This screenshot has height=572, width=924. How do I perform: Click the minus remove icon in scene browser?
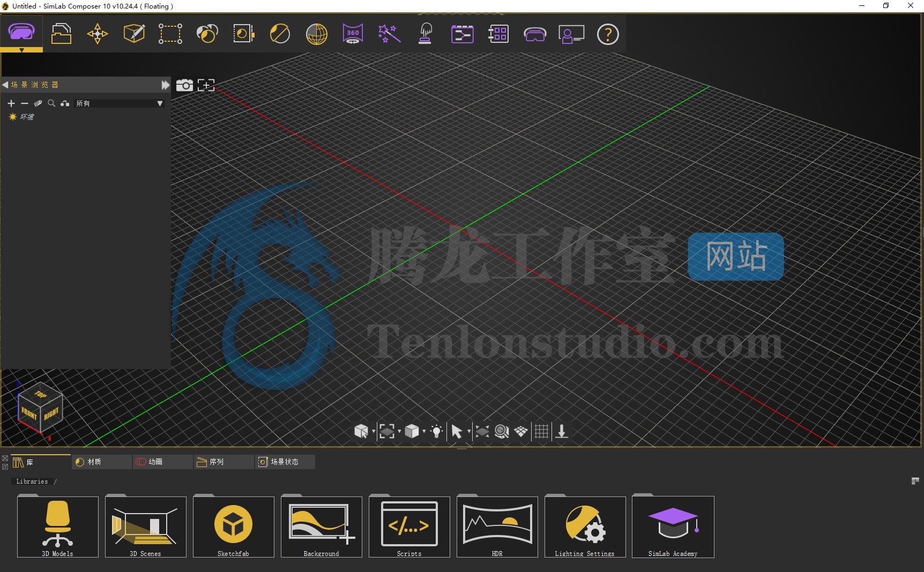pyautogui.click(x=25, y=103)
